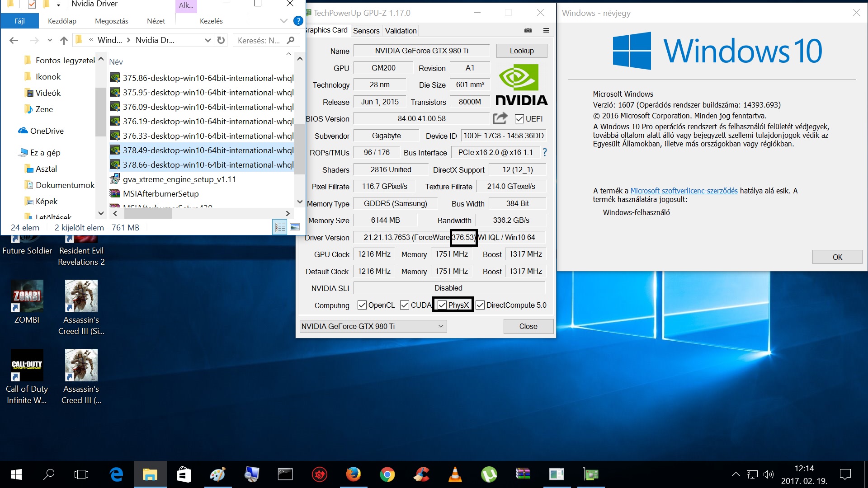Click the Explorer up-one-level arrow
Screen dimensions: 868x488
(x=64, y=40)
